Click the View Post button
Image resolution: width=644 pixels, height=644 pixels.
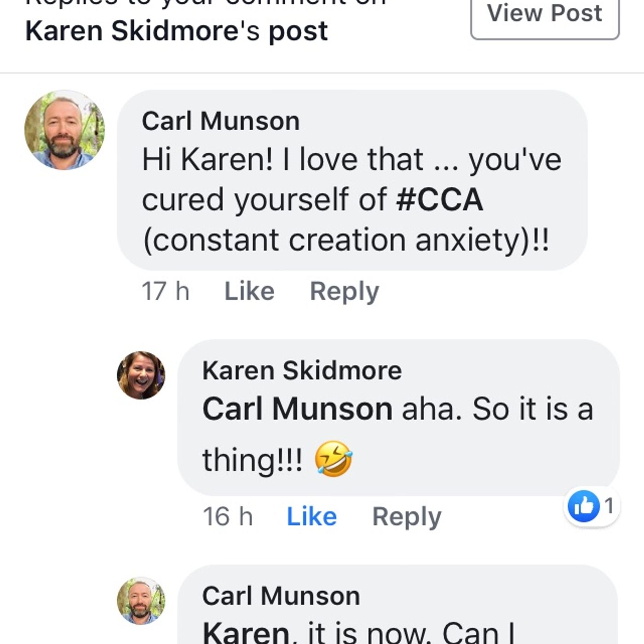pyautogui.click(x=545, y=15)
